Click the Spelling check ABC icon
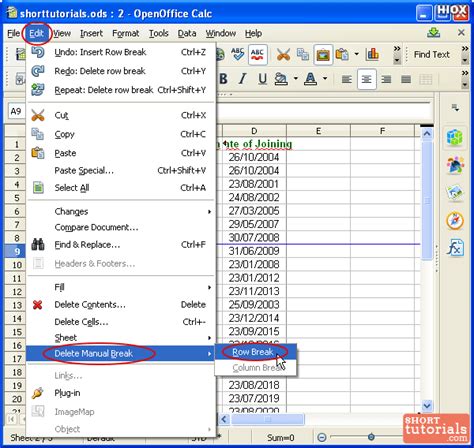Image resolution: width=474 pixels, height=448 pixels. pyautogui.click(x=238, y=54)
